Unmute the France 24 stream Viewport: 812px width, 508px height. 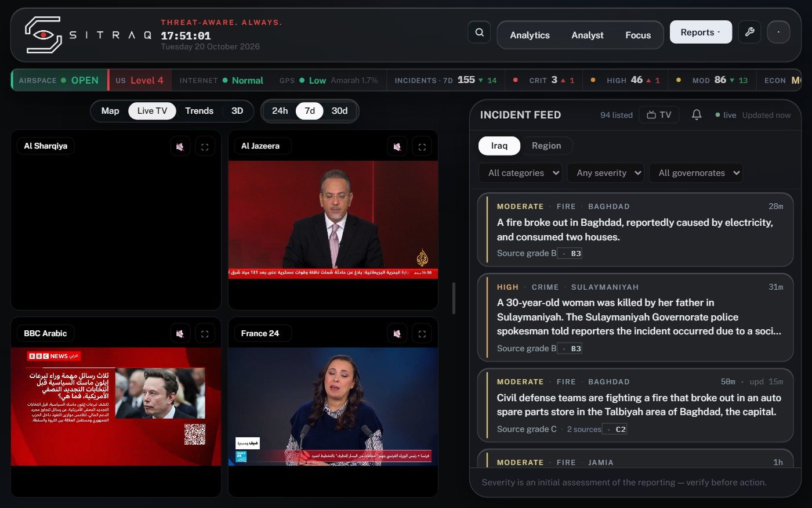397,334
